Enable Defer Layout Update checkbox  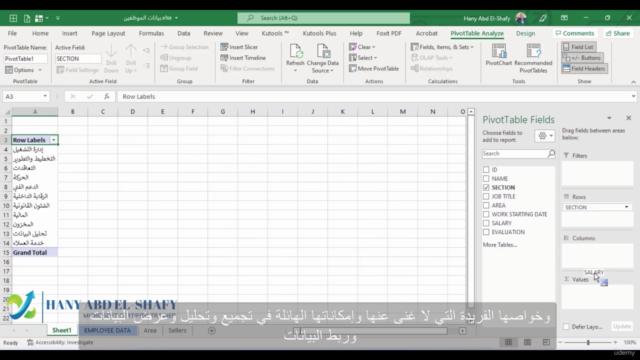pos(566,327)
